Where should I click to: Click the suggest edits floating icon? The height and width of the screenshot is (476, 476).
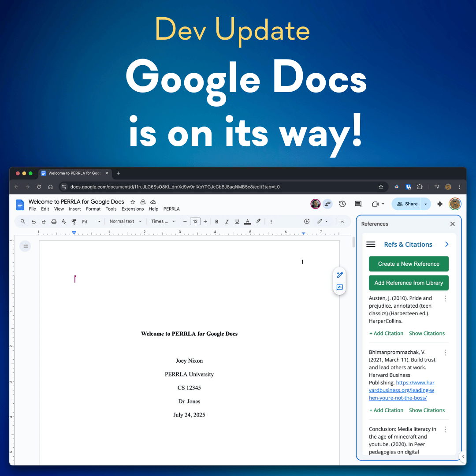tap(340, 275)
